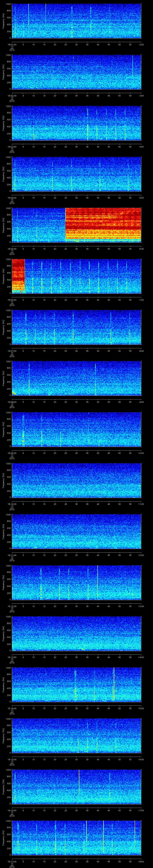
Task: Click the 18:11:00 time axis label
Action: click(x=12, y=555)
